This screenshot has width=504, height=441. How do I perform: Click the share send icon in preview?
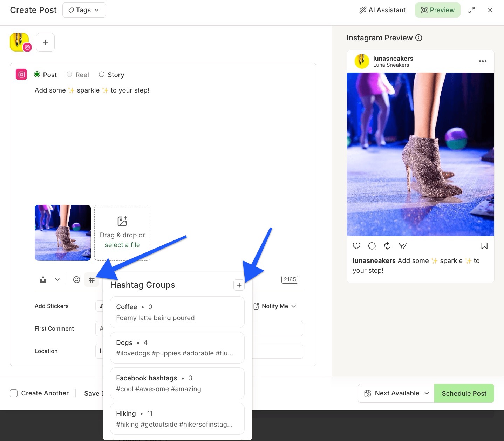[403, 246]
